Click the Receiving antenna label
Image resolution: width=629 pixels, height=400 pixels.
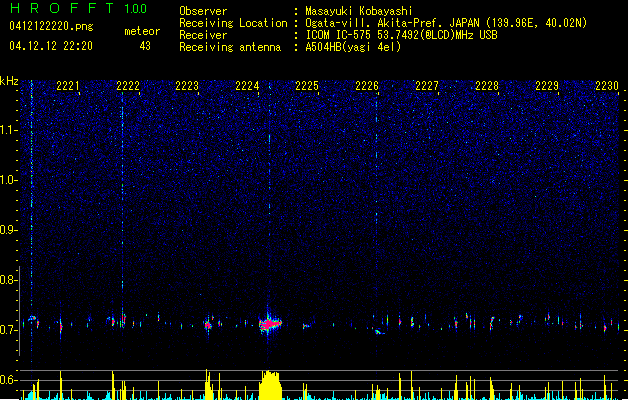(x=230, y=47)
